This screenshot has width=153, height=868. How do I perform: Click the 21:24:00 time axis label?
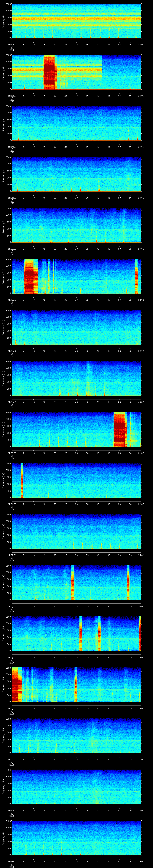[x=12, y=147]
